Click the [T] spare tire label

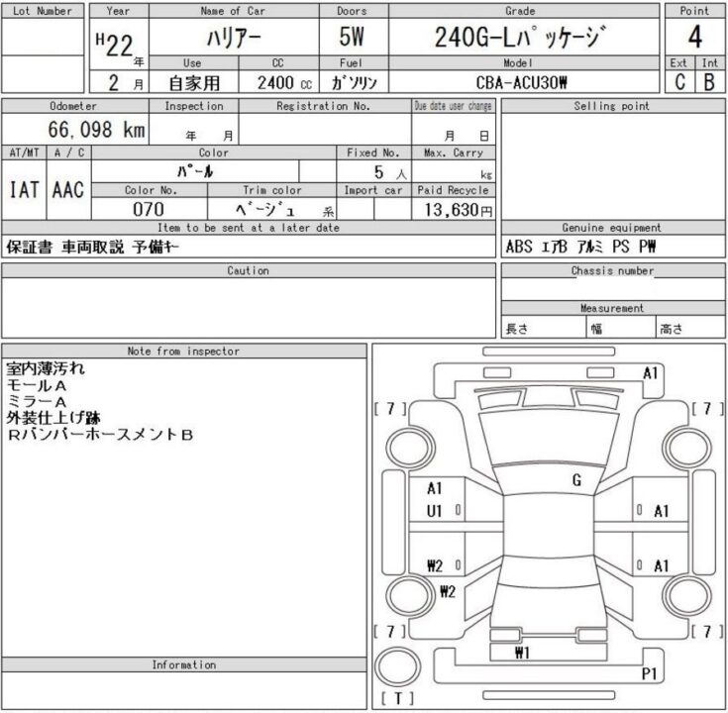(397, 698)
